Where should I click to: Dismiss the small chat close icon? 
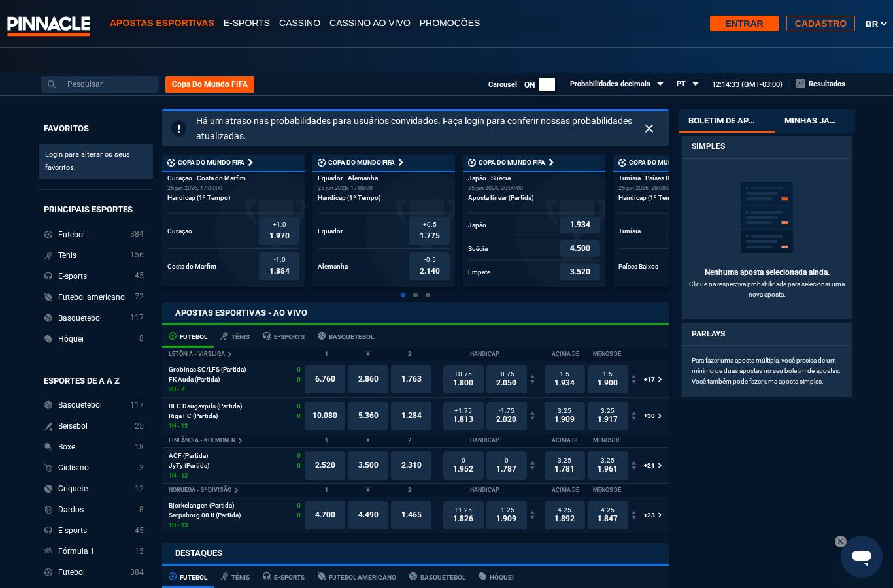click(841, 542)
